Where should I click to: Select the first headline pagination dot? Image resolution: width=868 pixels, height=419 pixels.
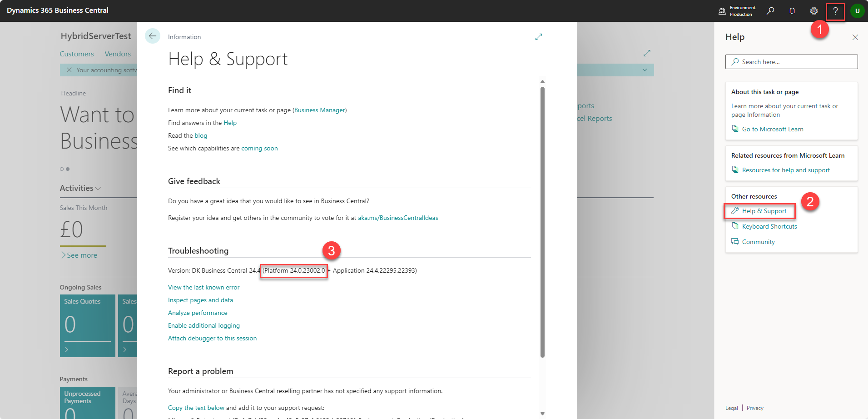[x=62, y=169]
